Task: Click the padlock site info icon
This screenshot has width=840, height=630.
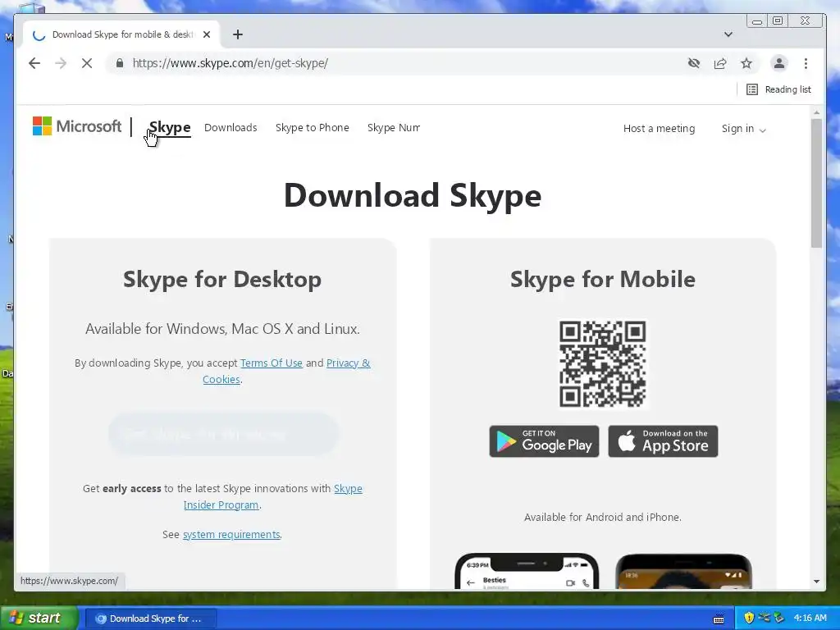Action: click(x=120, y=63)
